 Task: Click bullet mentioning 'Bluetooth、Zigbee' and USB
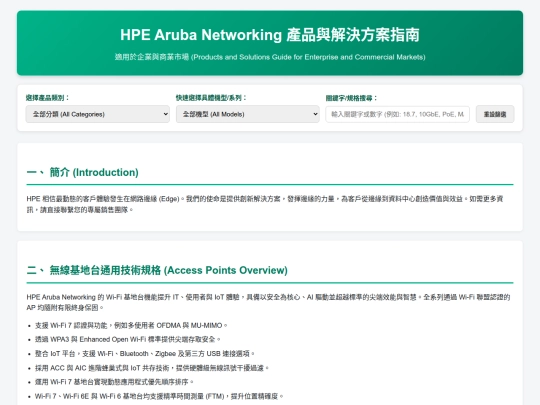pos(145,354)
